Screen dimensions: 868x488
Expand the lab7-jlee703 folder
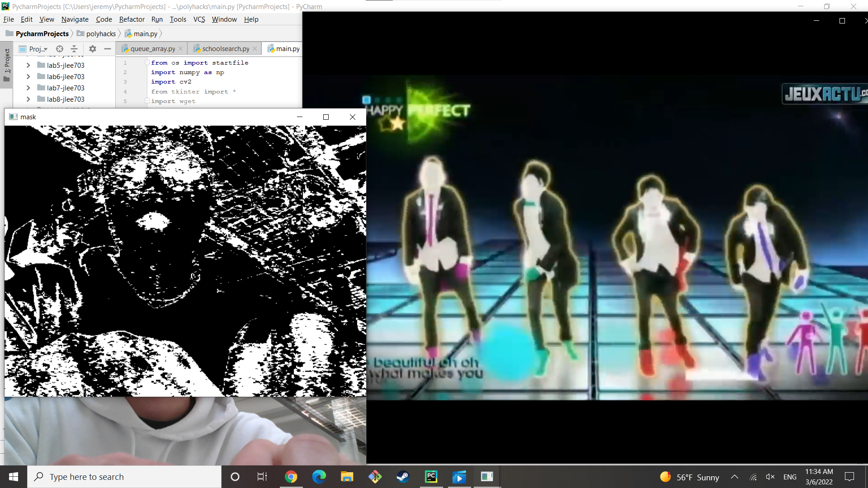[x=28, y=88]
